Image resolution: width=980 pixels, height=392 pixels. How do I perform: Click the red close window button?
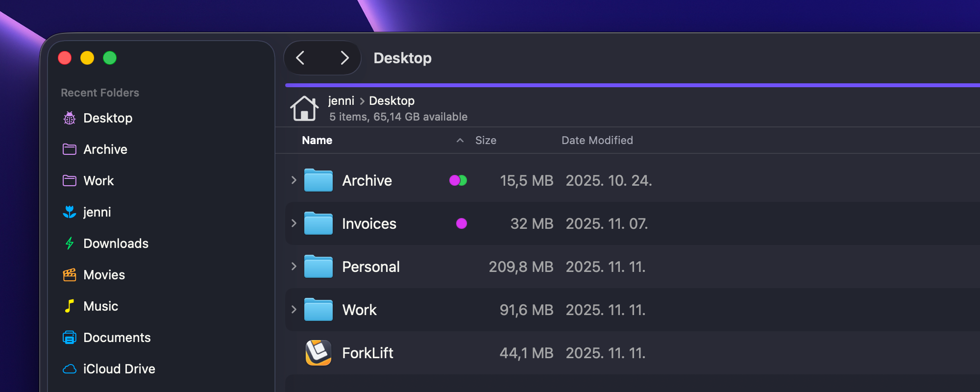click(65, 58)
